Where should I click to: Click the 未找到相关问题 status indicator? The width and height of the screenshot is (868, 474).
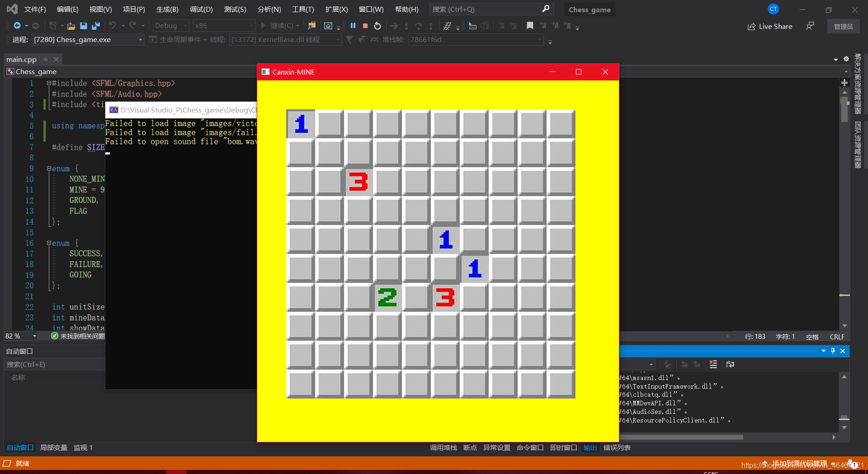[78, 336]
